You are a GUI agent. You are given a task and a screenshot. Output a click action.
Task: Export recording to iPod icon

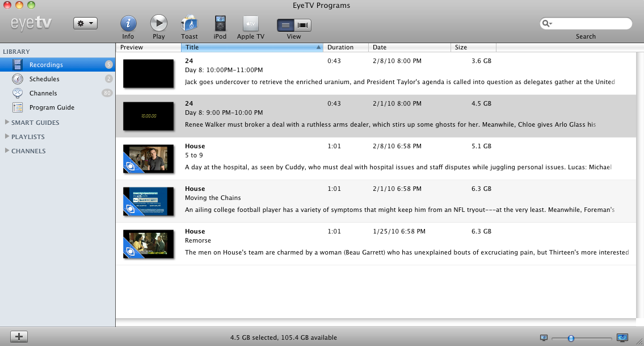click(x=220, y=23)
